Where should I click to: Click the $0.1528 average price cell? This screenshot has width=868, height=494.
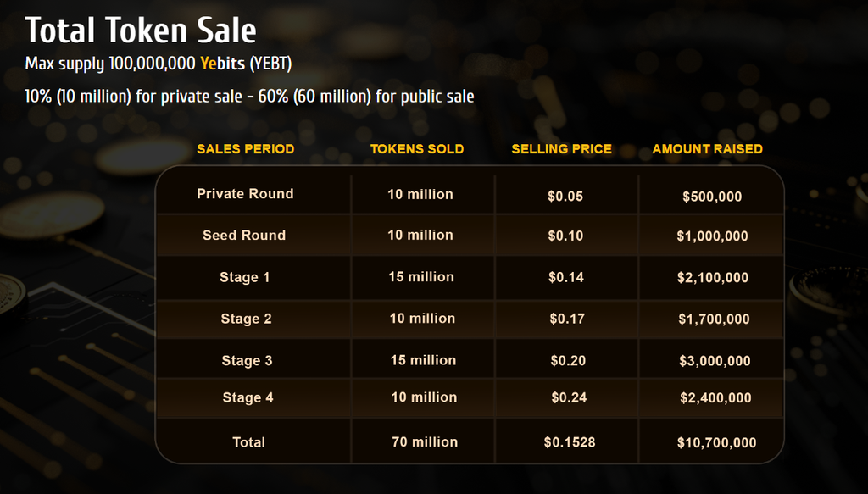569,442
